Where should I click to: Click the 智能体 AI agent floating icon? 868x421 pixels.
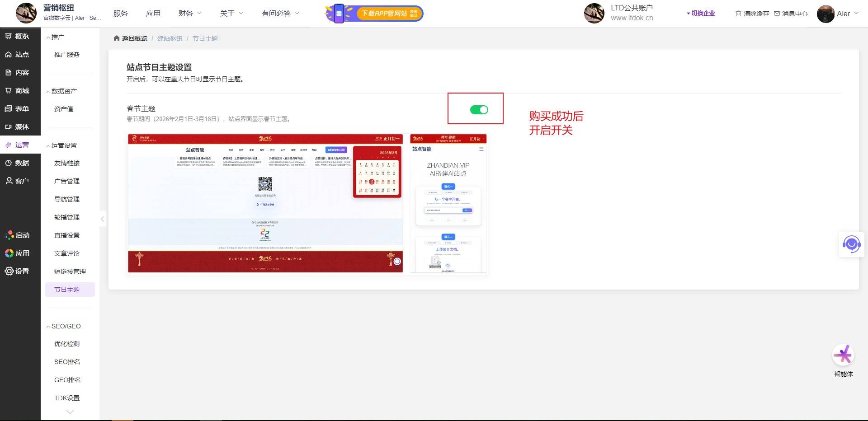pyautogui.click(x=843, y=356)
